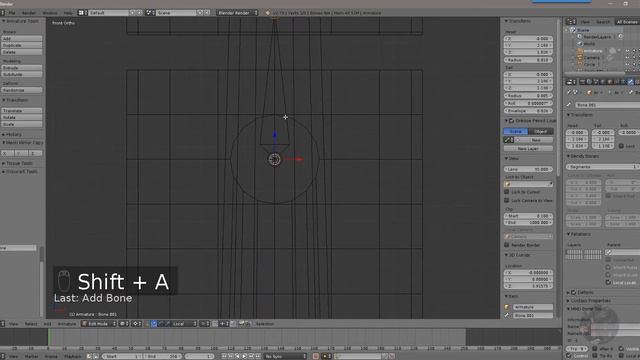The width and height of the screenshot is (640, 360).
Task: Edit the Bone.001 name field in properties
Action: (x=607, y=105)
